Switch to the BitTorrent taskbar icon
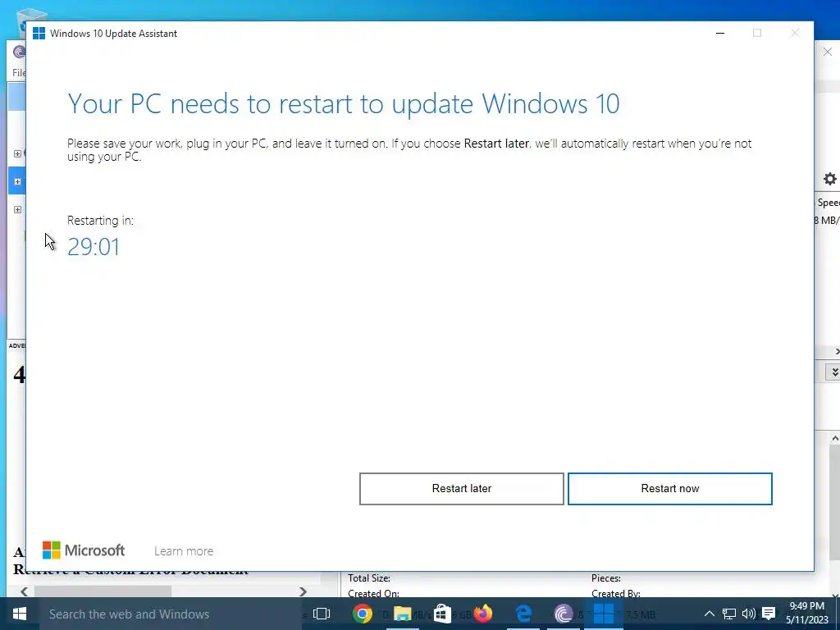This screenshot has height=630, width=840. click(x=563, y=614)
